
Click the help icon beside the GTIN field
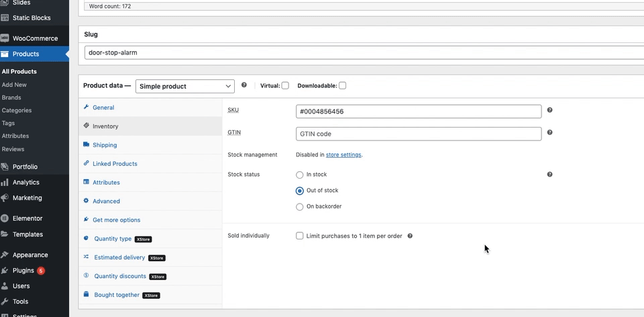pos(549,133)
